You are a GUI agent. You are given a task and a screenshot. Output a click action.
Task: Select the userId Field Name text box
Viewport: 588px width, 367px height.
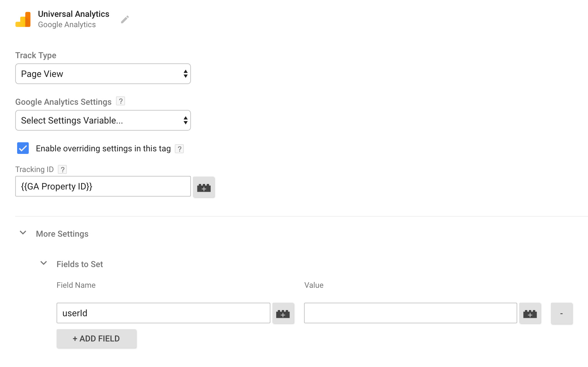tap(163, 313)
